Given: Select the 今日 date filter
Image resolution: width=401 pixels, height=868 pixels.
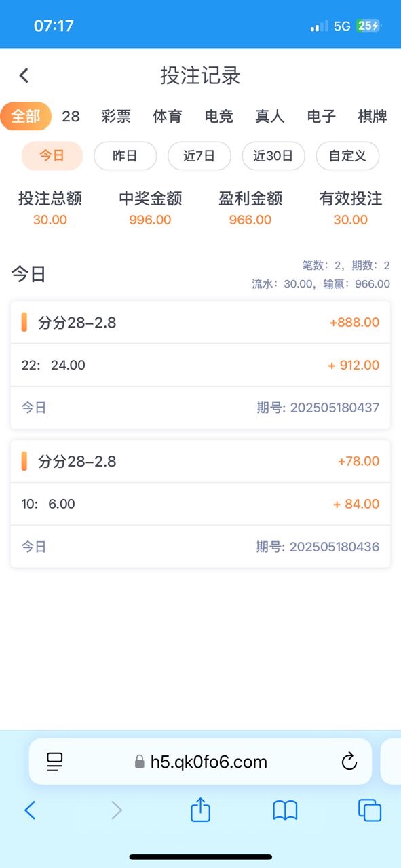Looking at the screenshot, I should tap(52, 156).
